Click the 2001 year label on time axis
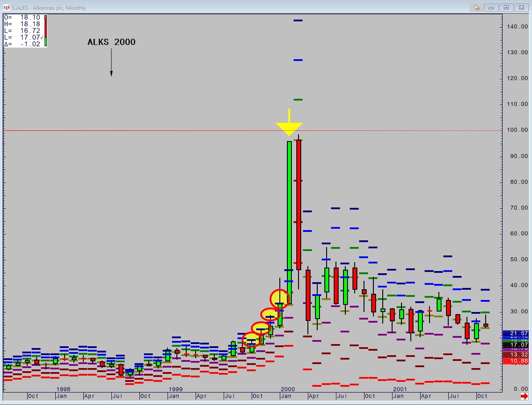532x405 pixels. (400, 389)
